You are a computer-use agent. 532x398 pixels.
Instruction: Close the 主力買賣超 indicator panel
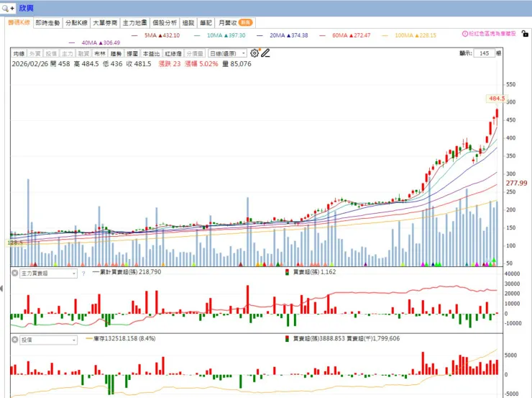click(x=15, y=273)
